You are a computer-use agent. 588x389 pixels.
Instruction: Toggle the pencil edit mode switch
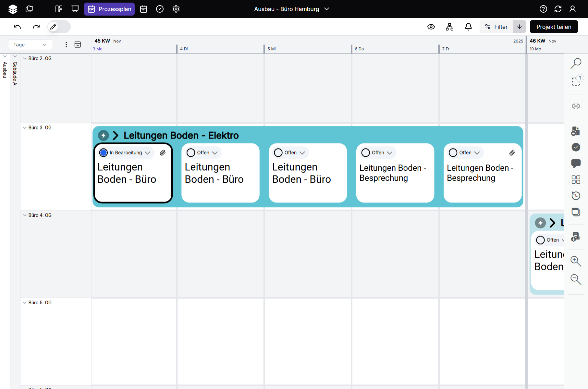[59, 27]
